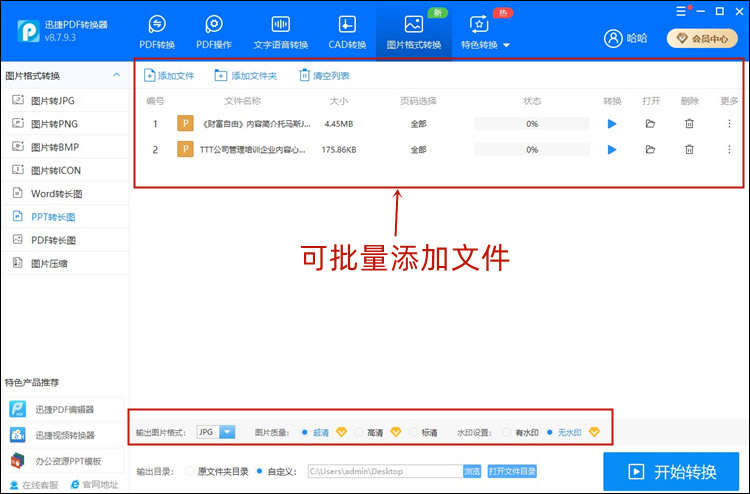
Task: Open more options for 财富自由 file
Action: [x=729, y=124]
